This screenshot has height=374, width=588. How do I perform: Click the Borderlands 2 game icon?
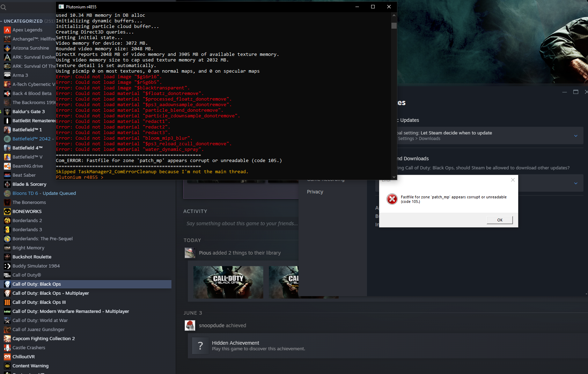coord(7,221)
